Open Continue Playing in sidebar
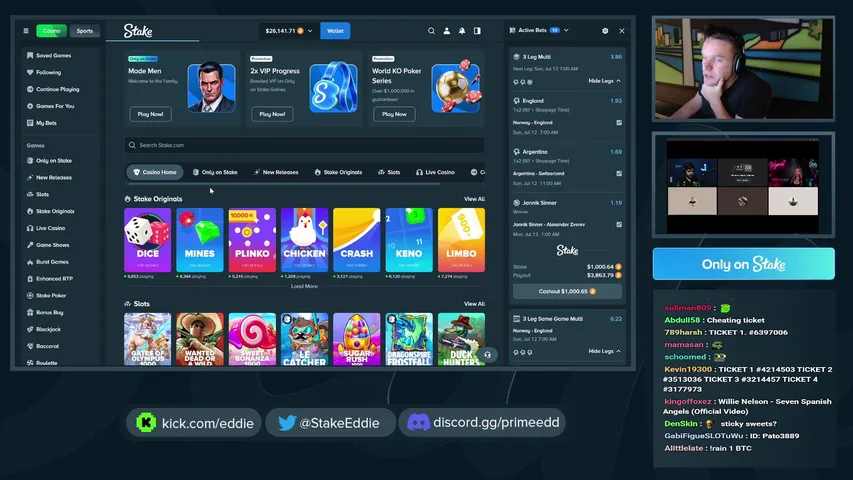This screenshot has width=853, height=480. click(53, 89)
